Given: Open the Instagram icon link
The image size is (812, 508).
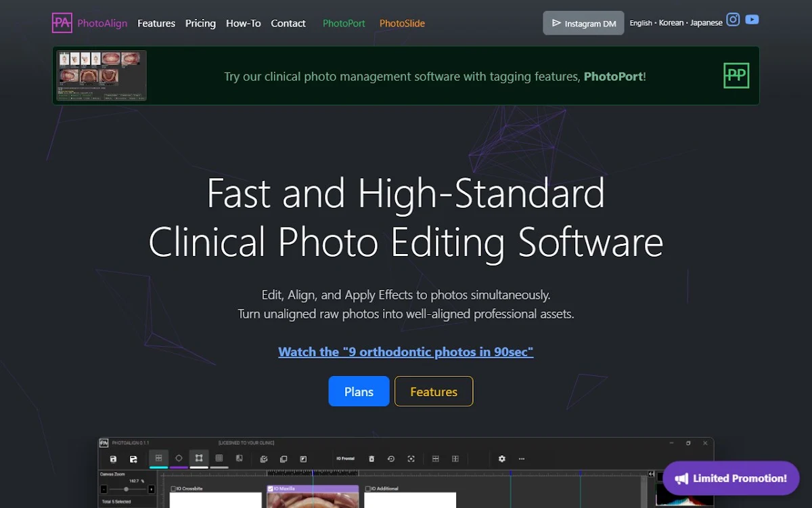Looking at the screenshot, I should [x=733, y=20].
